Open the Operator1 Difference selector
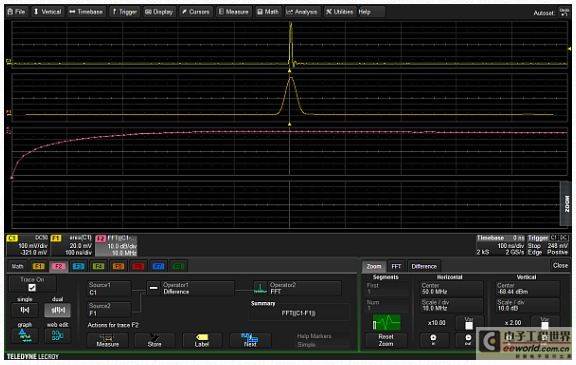Viewport: 576px width, 365px height. (190, 289)
